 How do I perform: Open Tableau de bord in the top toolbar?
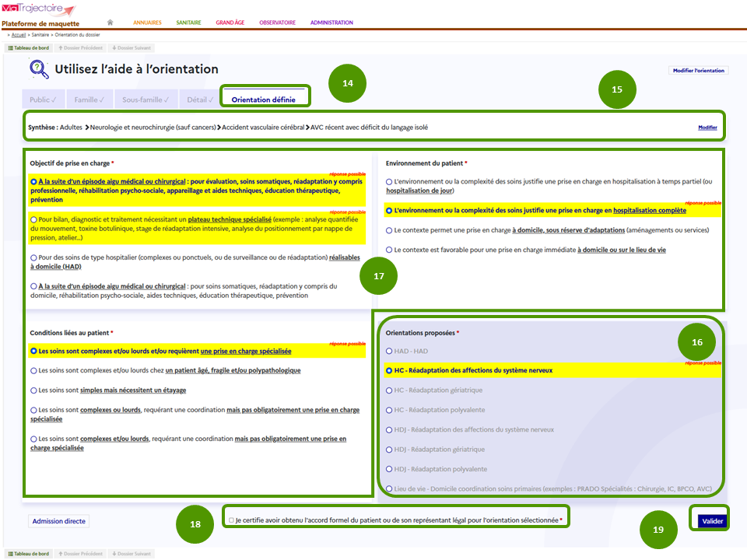click(x=29, y=47)
